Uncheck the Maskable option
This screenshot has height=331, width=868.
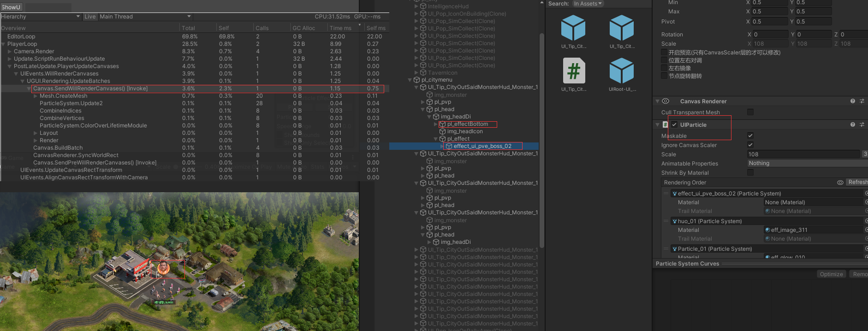[x=750, y=136]
